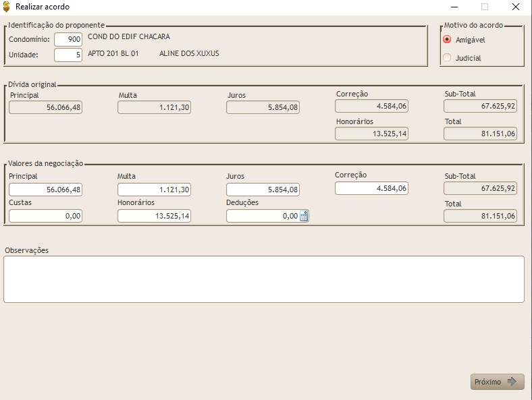Screen dimensions: 532x400
Task: Click the negotiation Honorários value field
Action: pos(155,216)
